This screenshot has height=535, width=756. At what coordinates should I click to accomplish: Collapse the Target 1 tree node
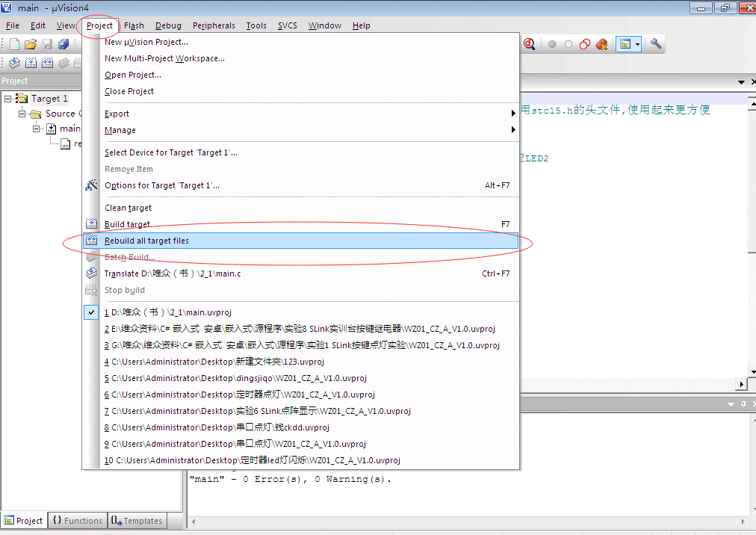click(x=7, y=99)
